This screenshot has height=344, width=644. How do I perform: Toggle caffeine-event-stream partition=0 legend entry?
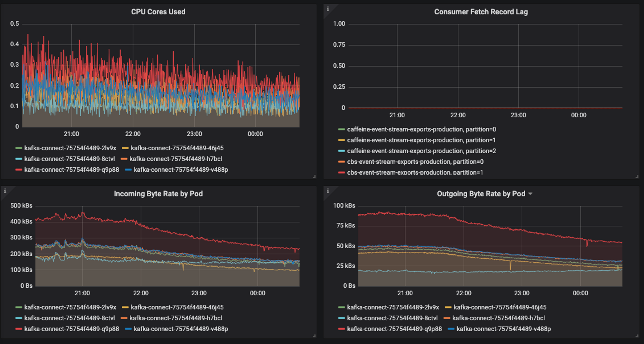pyautogui.click(x=421, y=129)
